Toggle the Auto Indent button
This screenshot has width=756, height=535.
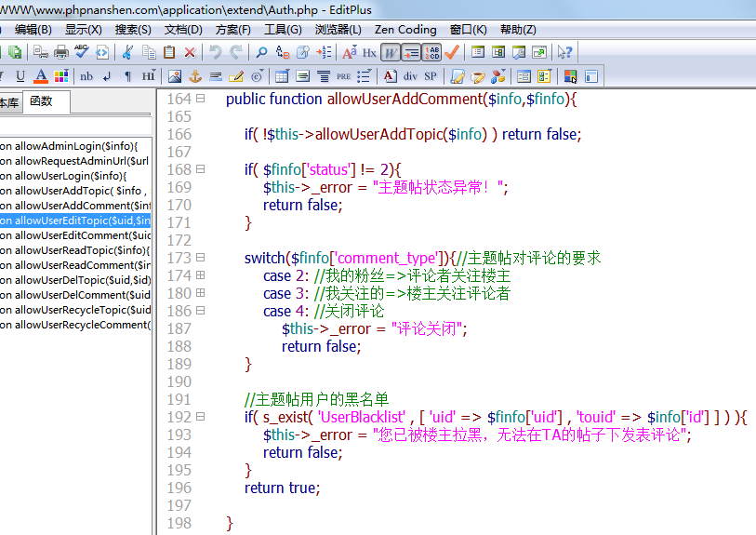(x=411, y=53)
